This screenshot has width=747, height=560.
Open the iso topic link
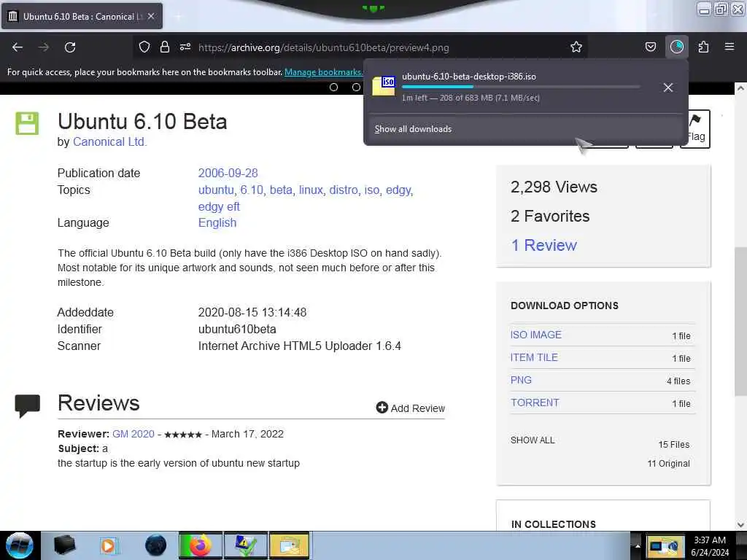[x=372, y=190]
